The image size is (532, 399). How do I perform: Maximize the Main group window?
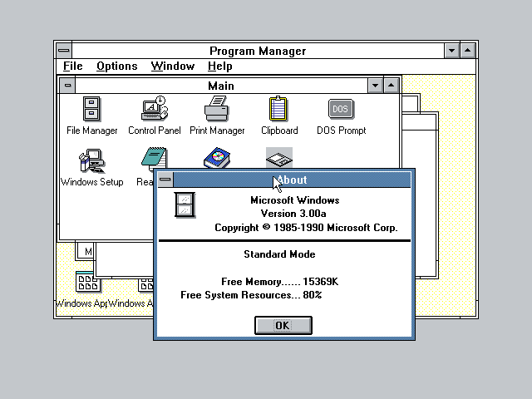click(x=391, y=86)
